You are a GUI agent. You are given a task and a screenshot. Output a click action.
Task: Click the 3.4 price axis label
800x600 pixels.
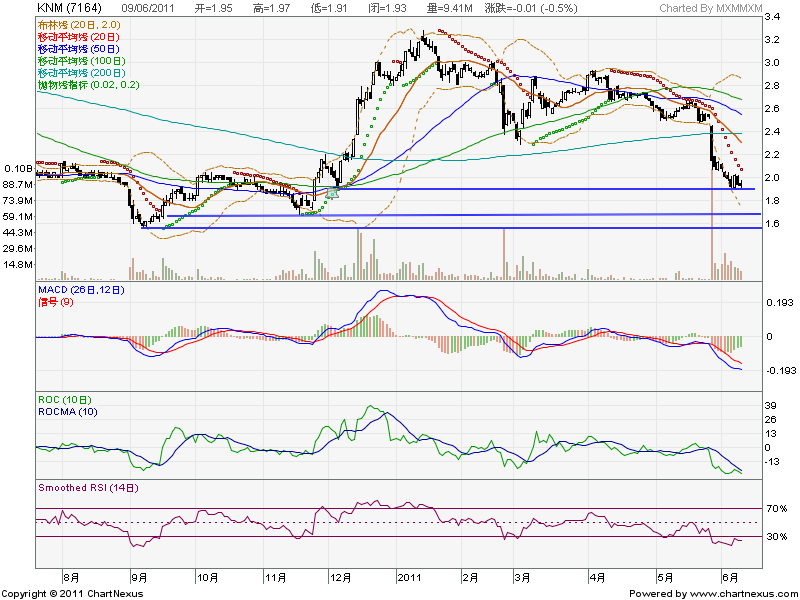coord(773,17)
